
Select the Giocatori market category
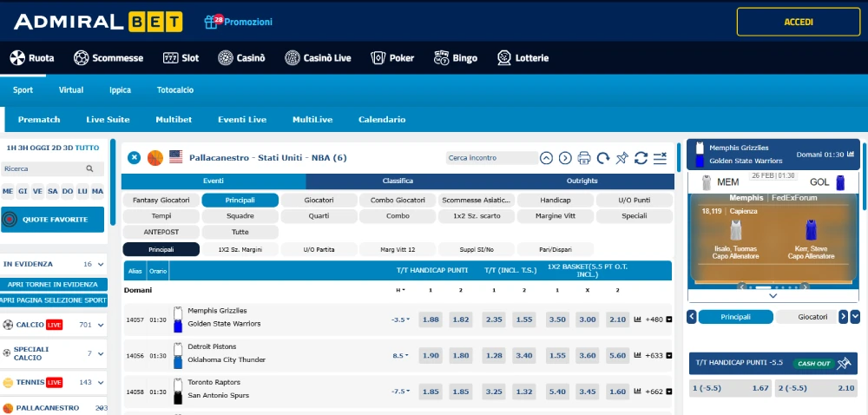pos(319,200)
